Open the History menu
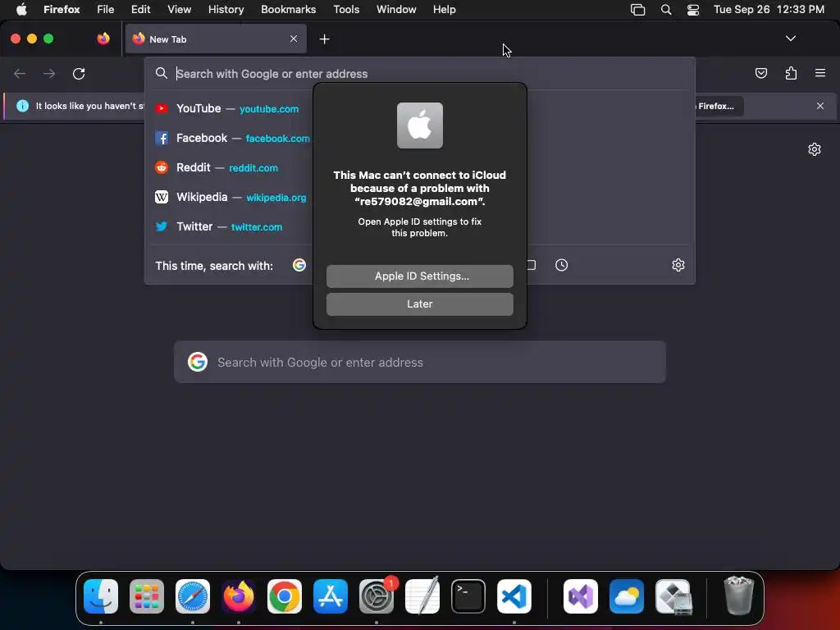The height and width of the screenshot is (630, 840). (x=226, y=10)
